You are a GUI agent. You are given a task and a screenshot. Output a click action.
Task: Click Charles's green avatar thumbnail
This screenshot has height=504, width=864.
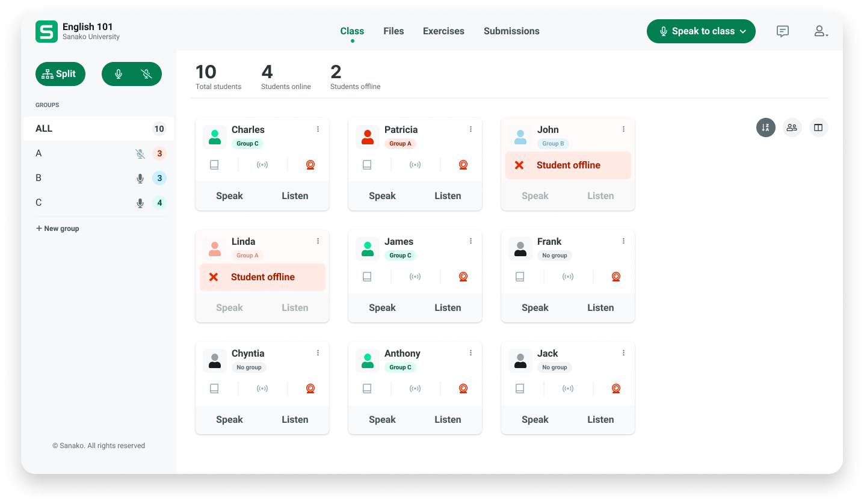pos(215,137)
